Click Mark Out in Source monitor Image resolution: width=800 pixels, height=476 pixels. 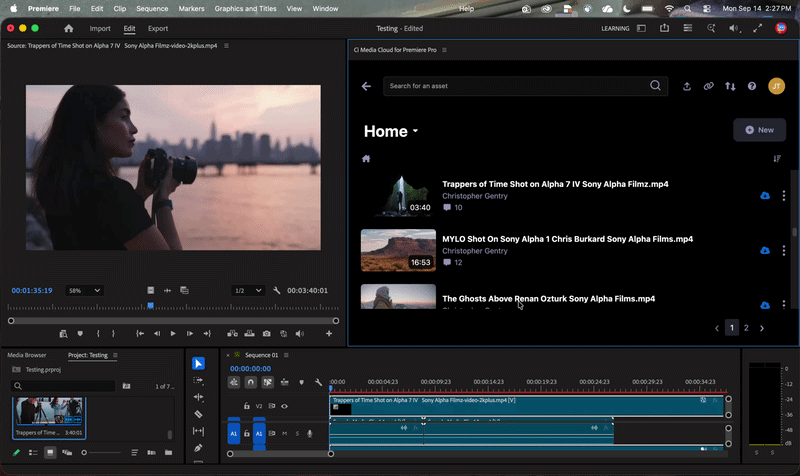113,334
